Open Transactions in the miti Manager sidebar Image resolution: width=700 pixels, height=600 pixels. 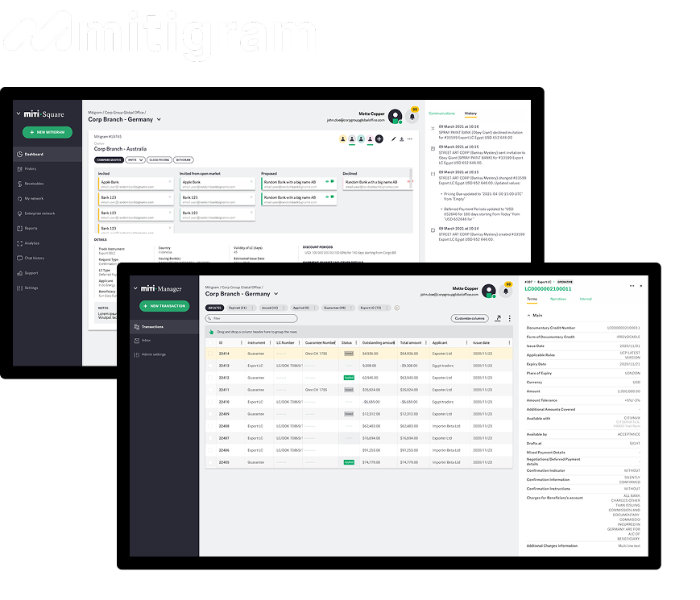[164, 327]
